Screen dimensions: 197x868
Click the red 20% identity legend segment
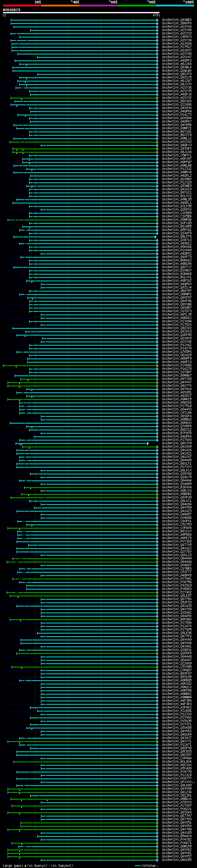22,6
